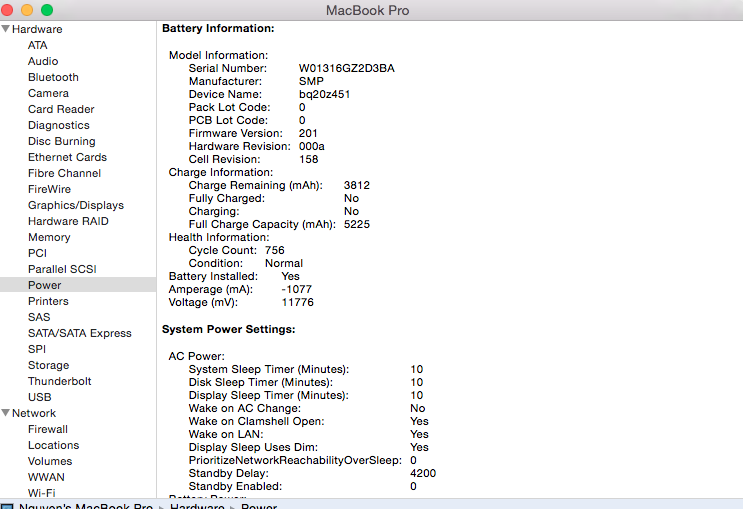
Task: Minimize window with the yellow button
Action: click(28, 10)
